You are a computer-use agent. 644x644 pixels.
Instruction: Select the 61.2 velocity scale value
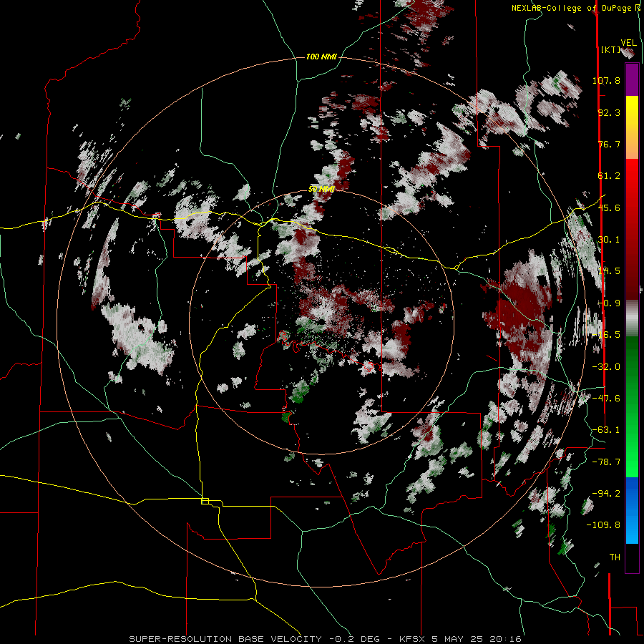[x=609, y=176]
